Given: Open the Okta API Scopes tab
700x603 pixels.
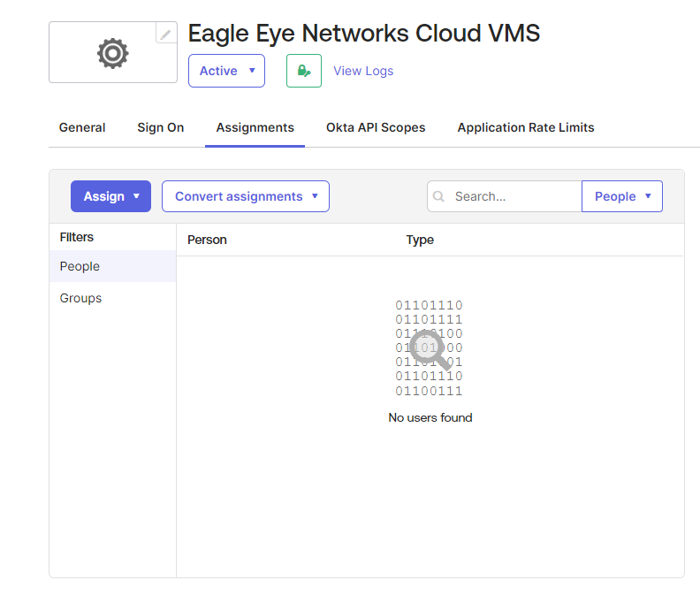Looking at the screenshot, I should pyautogui.click(x=376, y=127).
